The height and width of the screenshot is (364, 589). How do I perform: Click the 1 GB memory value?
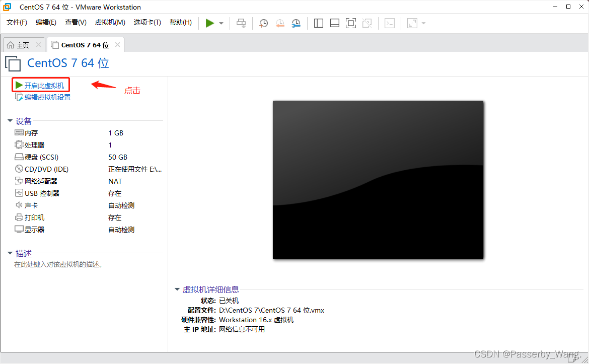point(116,133)
